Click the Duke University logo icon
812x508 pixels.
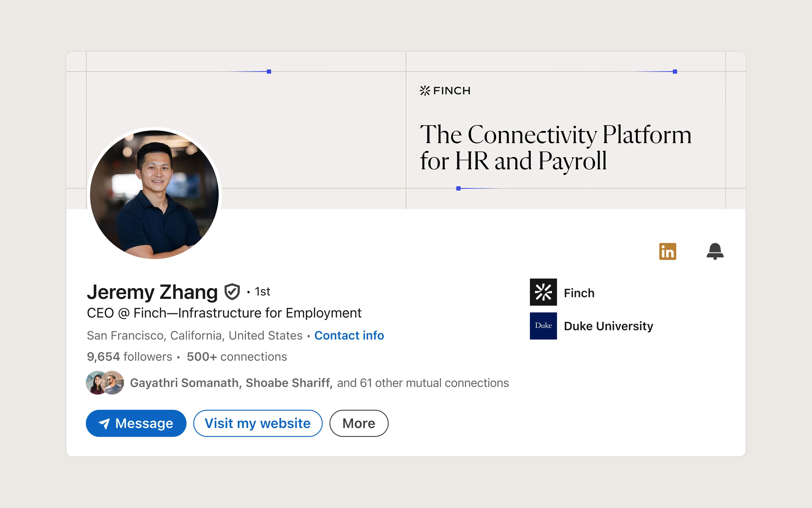(x=543, y=326)
